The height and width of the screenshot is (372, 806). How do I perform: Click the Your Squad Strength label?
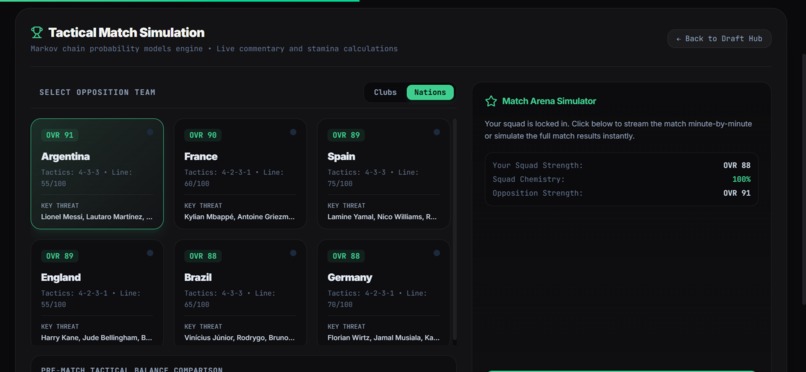[538, 165]
